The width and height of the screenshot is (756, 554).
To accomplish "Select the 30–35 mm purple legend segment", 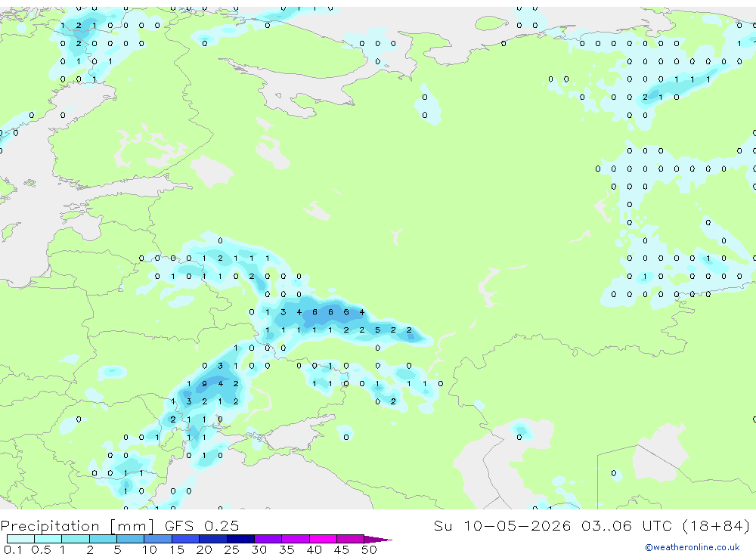I will [268, 539].
